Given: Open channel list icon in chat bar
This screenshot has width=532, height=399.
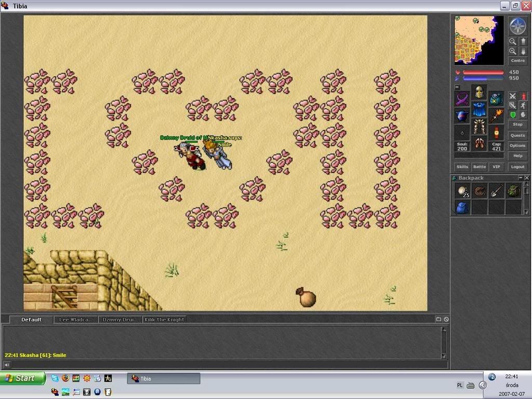Looking at the screenshot, I should tap(438, 320).
